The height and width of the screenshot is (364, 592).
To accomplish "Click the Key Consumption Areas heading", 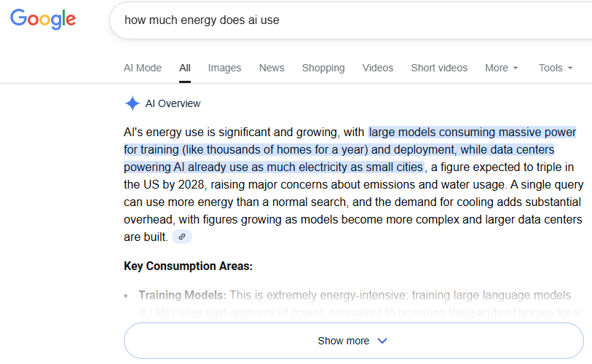I will tap(188, 266).
